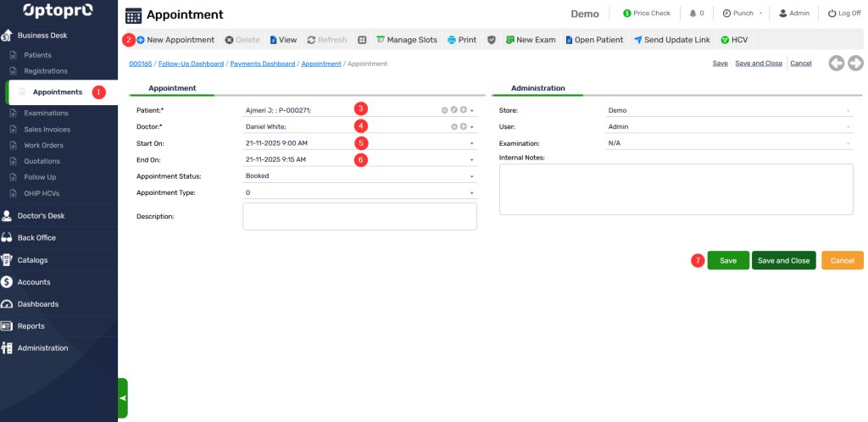Click the edit pencil icon in Patient field
The image size is (868, 422).
(x=453, y=110)
